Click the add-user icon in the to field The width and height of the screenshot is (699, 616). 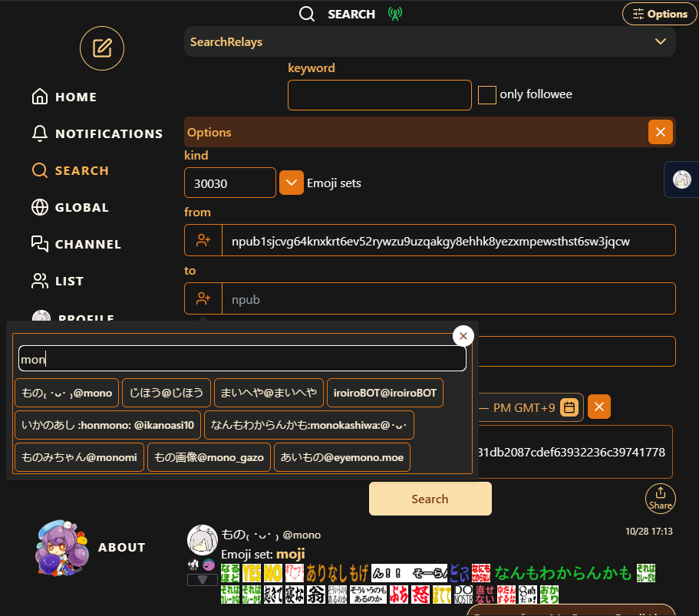pyautogui.click(x=203, y=298)
